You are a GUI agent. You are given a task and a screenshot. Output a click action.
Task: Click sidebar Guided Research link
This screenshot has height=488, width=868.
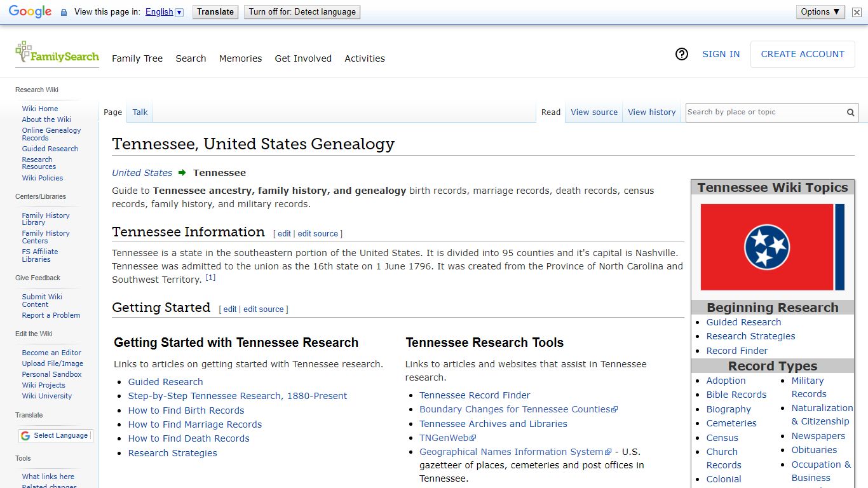(x=50, y=149)
